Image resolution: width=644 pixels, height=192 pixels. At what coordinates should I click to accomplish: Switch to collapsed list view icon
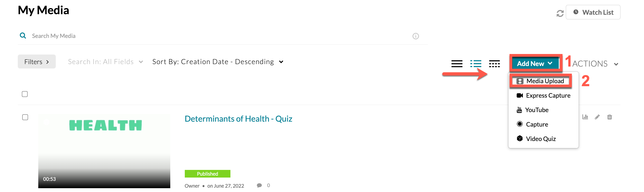457,64
